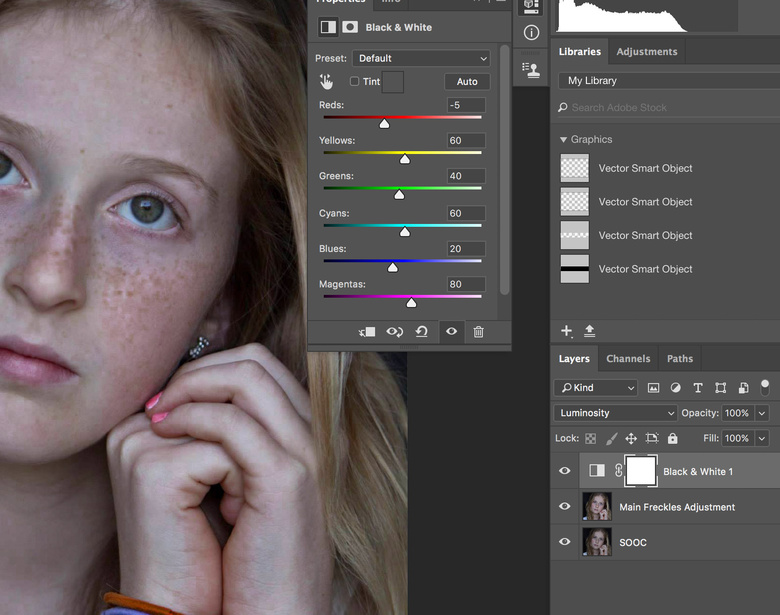Open the Info panel icon
This screenshot has height=615, width=780.
coord(531,33)
